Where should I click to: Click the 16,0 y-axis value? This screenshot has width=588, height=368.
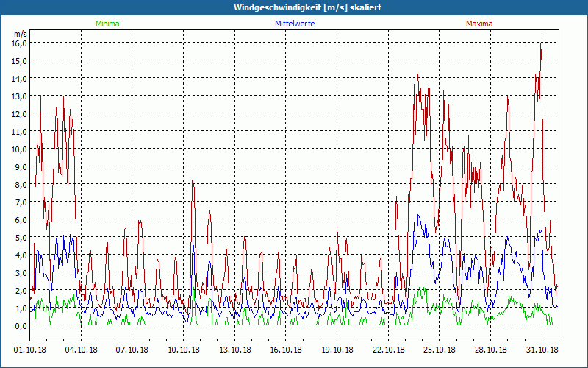(x=21, y=43)
